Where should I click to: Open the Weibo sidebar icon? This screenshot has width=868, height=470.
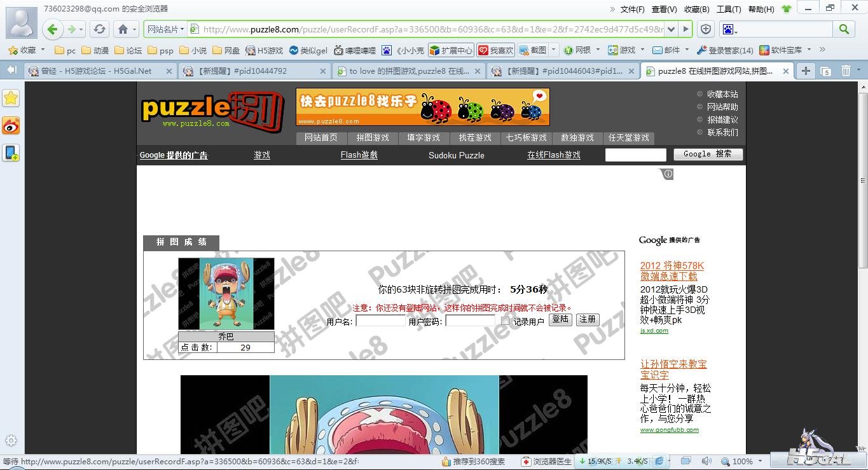tap(11, 125)
